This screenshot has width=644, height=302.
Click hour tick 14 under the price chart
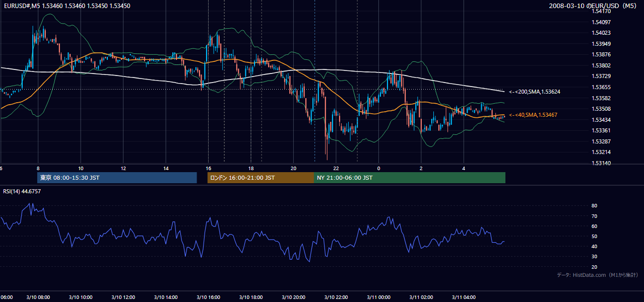point(166,168)
